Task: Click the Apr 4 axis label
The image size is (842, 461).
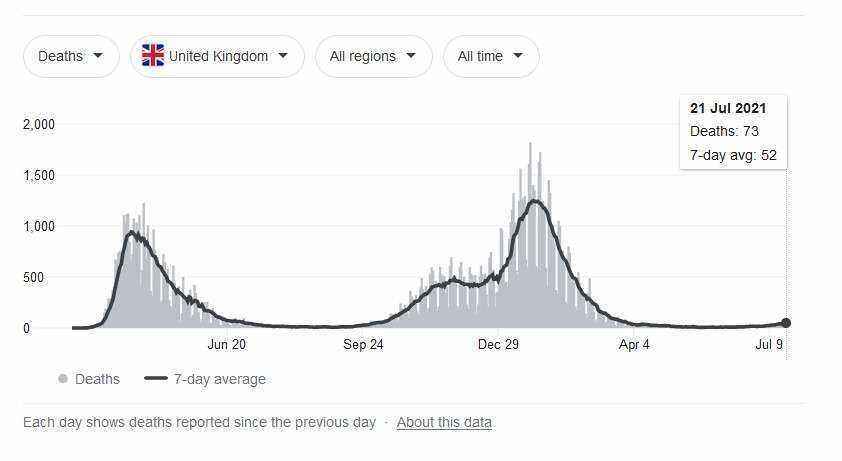Action: 634,344
